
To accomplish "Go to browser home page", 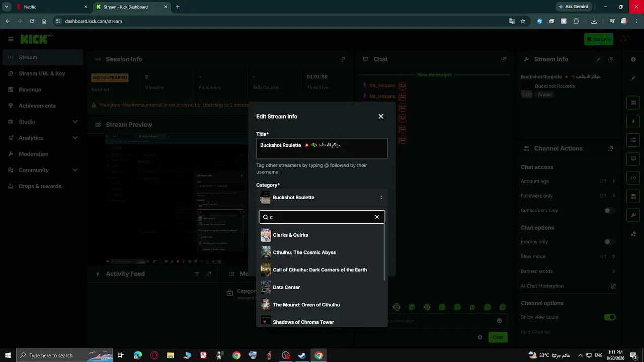I will pyautogui.click(x=44, y=21).
